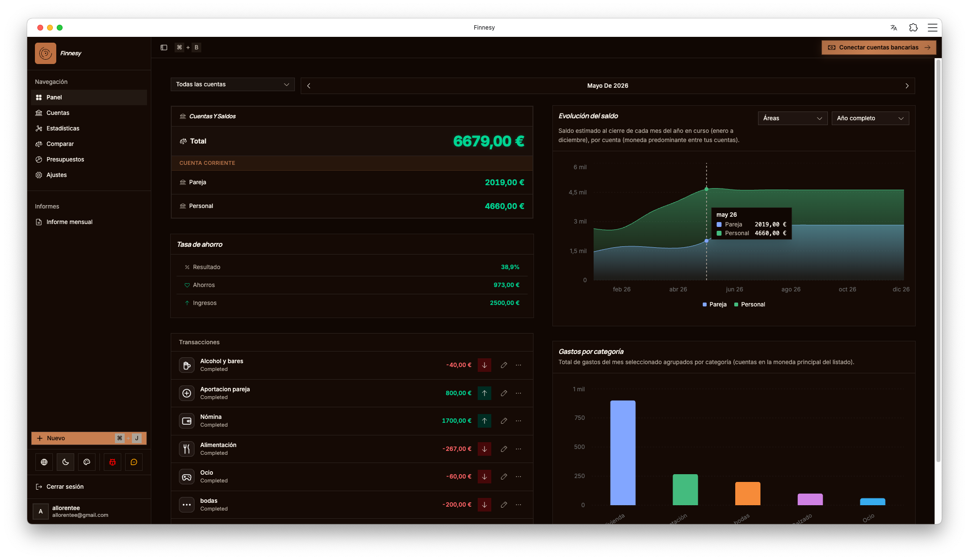This screenshot has height=560, width=969.
Task: Click the Nuevo button
Action: tap(89, 438)
